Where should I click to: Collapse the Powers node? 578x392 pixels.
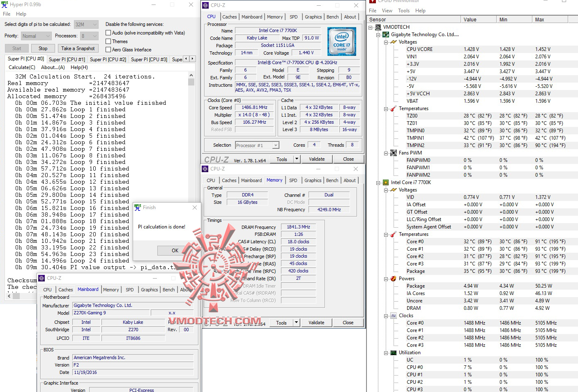coord(386,279)
